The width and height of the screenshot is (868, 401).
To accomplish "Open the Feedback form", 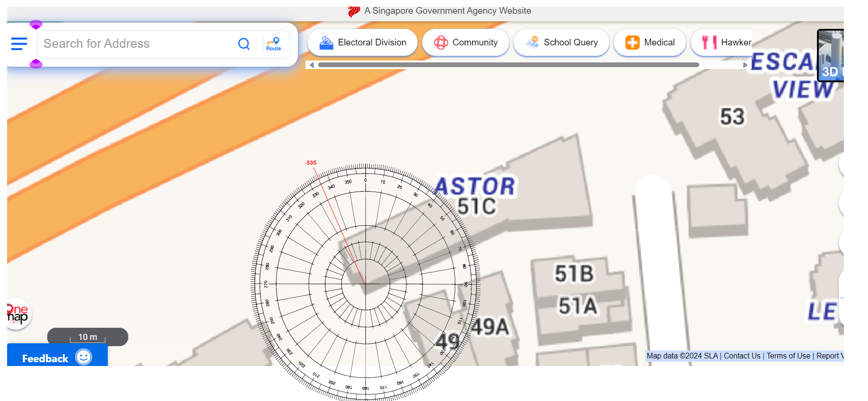I will pos(57,357).
